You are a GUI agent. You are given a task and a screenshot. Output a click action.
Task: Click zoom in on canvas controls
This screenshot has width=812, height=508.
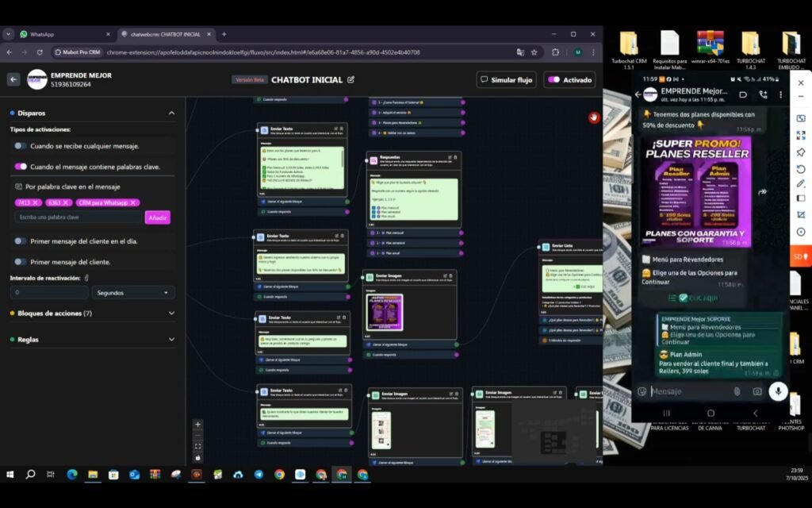pos(198,424)
